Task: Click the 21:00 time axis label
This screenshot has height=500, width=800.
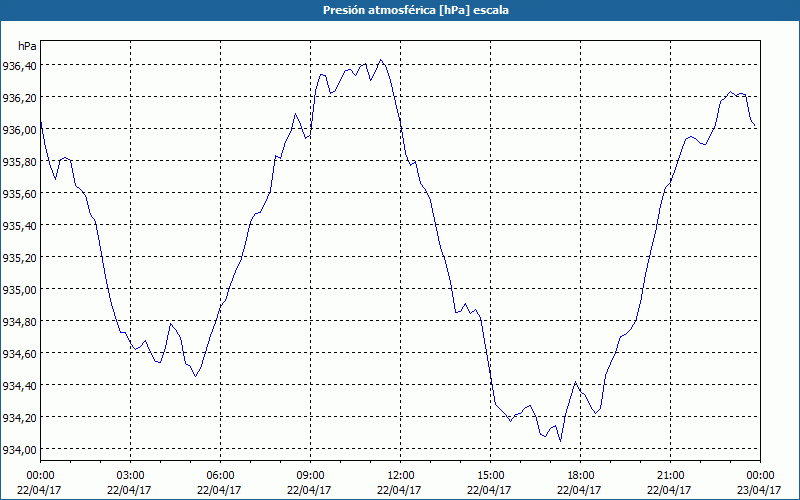Action: [670, 476]
